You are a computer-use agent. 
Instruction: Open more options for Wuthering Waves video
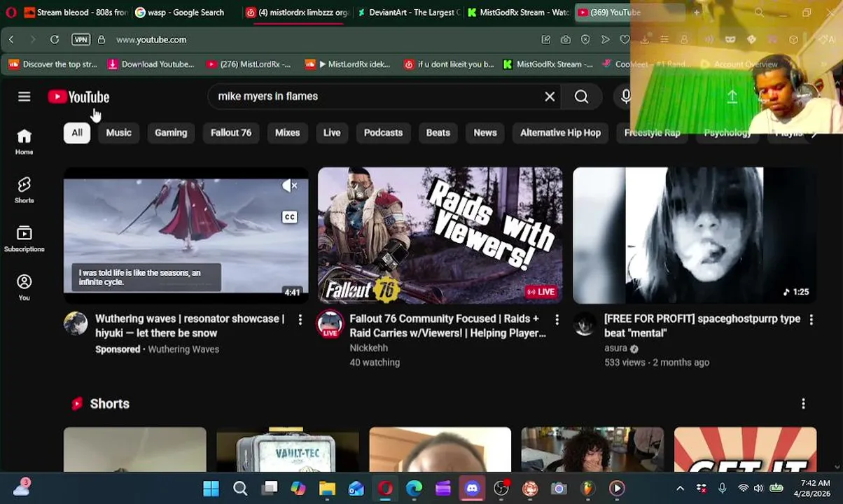[300, 319]
